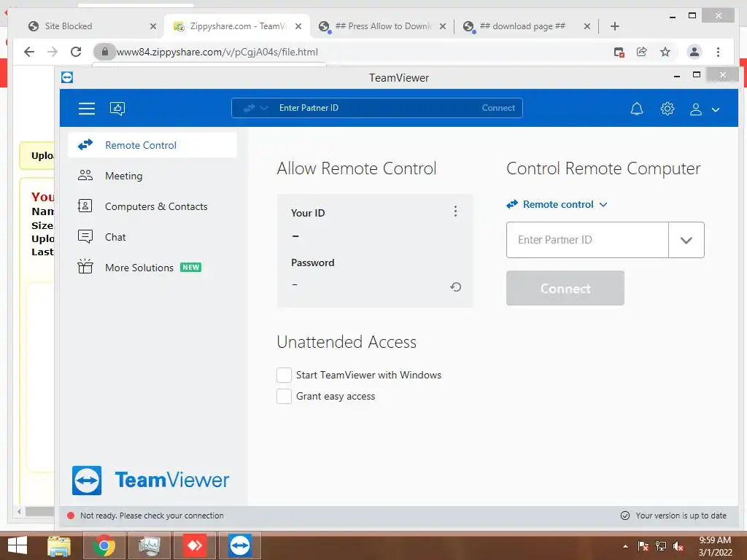This screenshot has height=560, width=747.
Task: Close the download page tab
Action: click(x=587, y=26)
